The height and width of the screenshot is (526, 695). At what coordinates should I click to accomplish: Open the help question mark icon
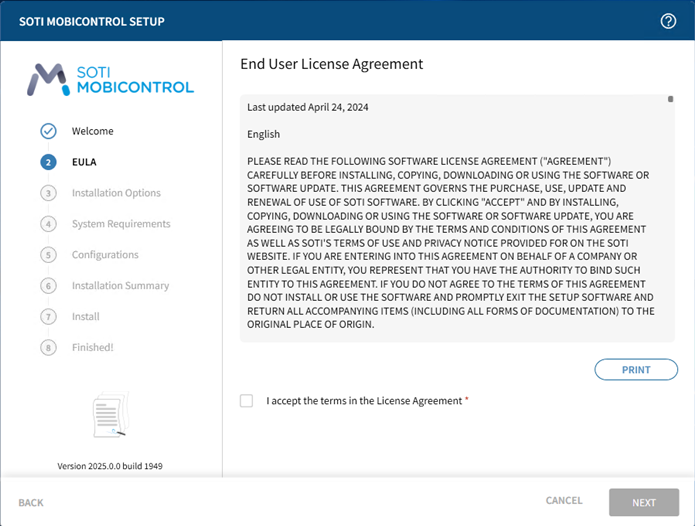click(669, 21)
